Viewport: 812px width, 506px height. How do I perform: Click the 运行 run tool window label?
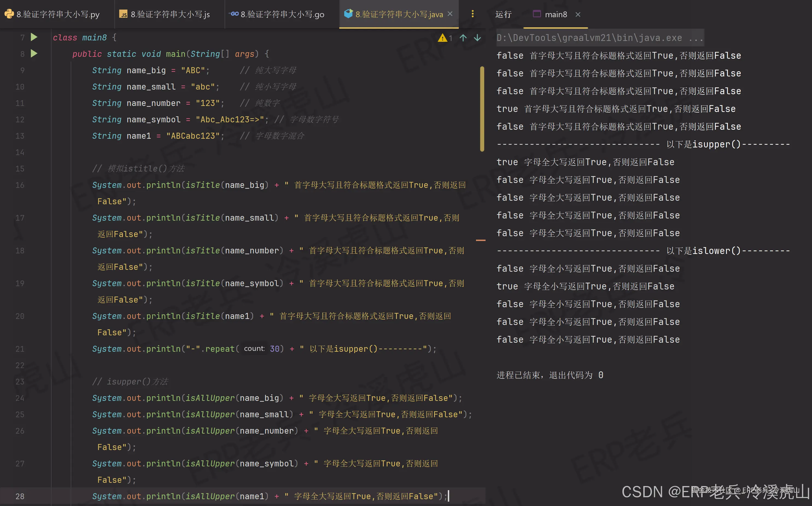point(503,14)
